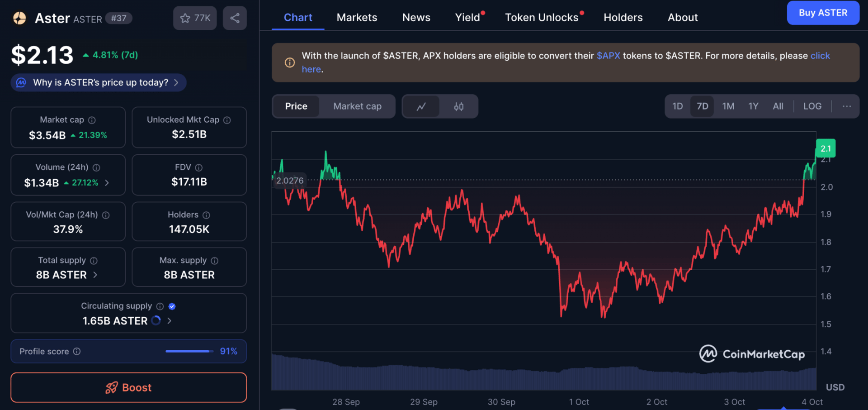This screenshot has width=868, height=410.
Task: Open the About tab
Action: (683, 18)
